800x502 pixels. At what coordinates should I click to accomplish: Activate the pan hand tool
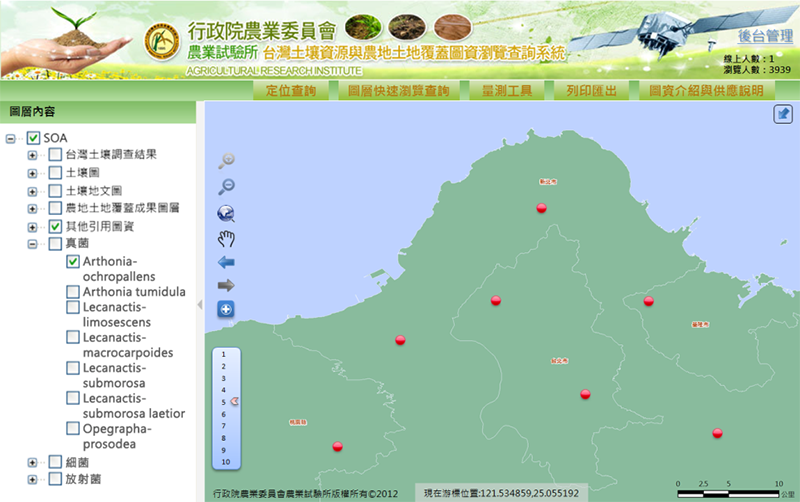[226, 239]
